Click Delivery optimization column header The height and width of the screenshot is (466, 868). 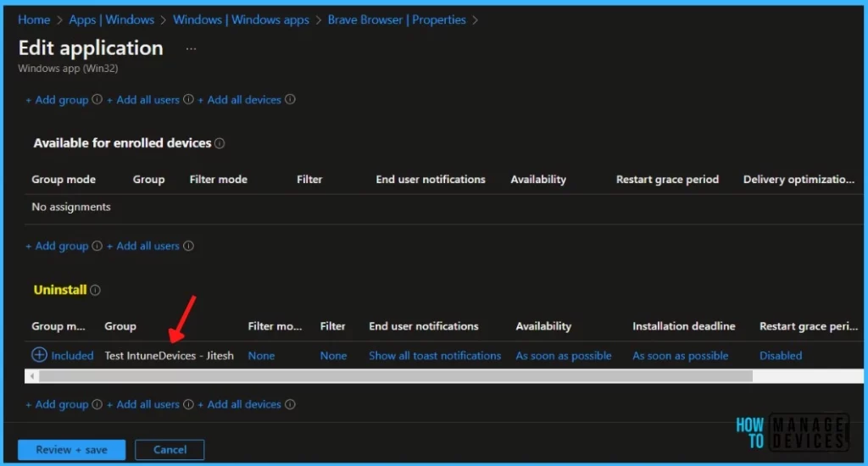798,180
